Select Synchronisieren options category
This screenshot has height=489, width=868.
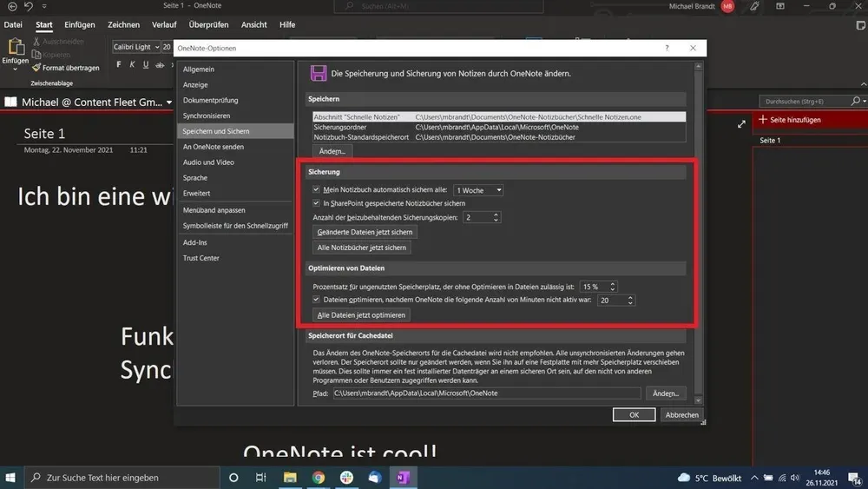pos(235,116)
